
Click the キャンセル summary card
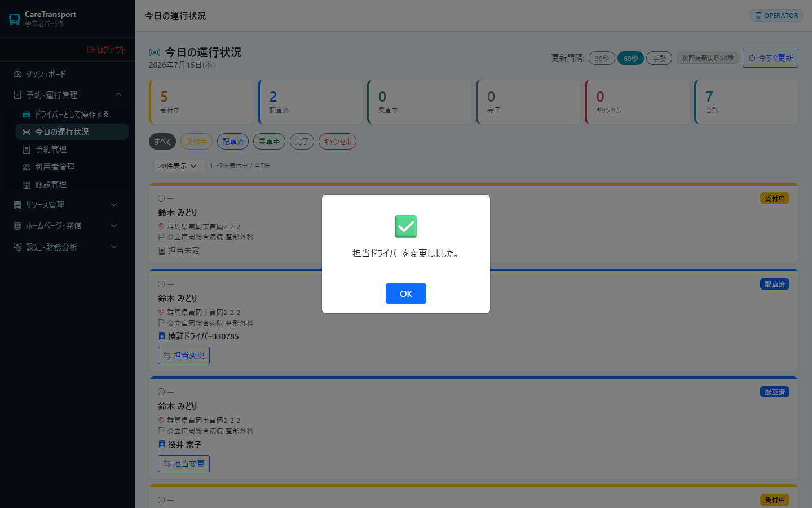click(637, 102)
